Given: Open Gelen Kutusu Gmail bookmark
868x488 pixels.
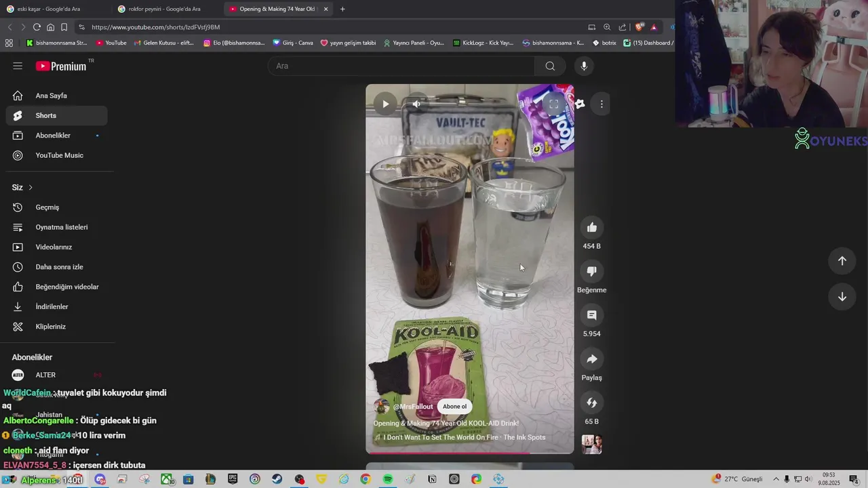Looking at the screenshot, I should click(163, 43).
